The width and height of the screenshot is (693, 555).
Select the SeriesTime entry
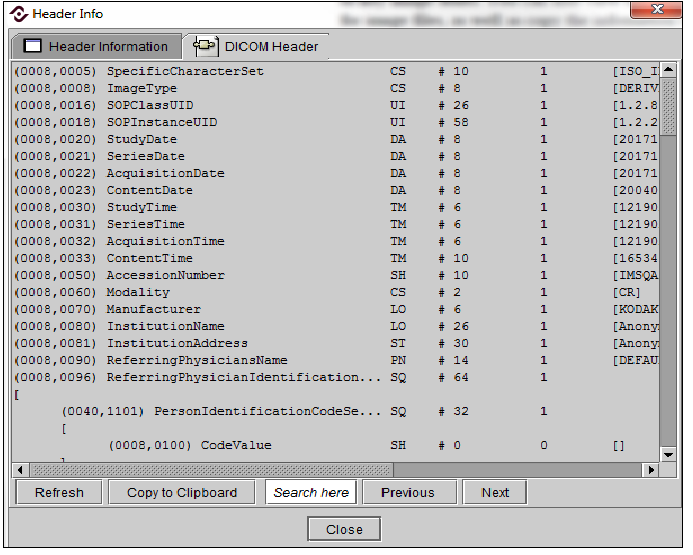coord(336,224)
